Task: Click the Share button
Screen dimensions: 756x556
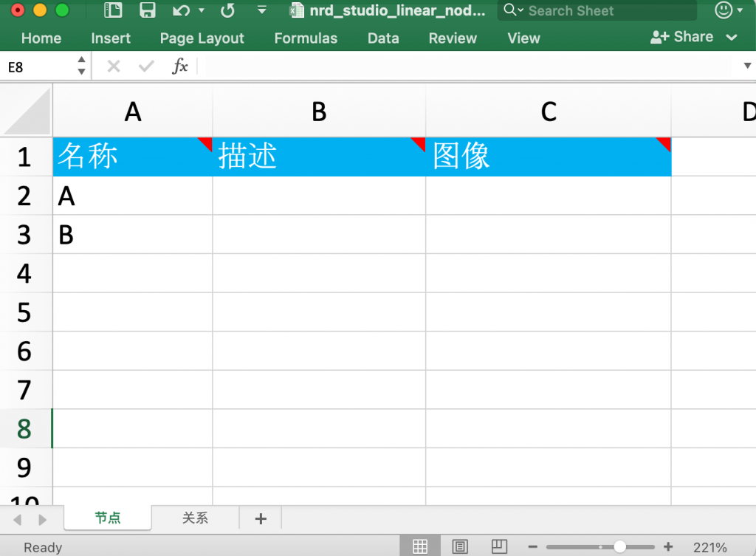Action: point(682,37)
